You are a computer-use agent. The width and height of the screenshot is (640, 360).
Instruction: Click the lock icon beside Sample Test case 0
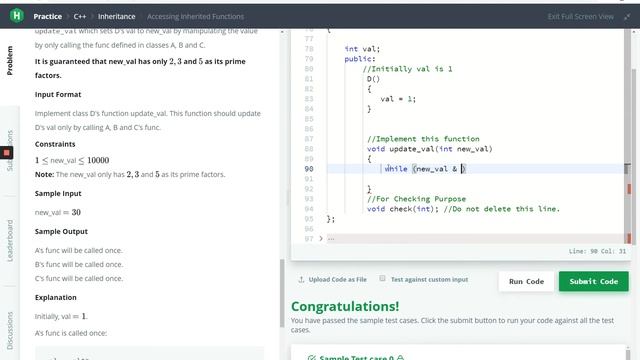click(x=400, y=358)
